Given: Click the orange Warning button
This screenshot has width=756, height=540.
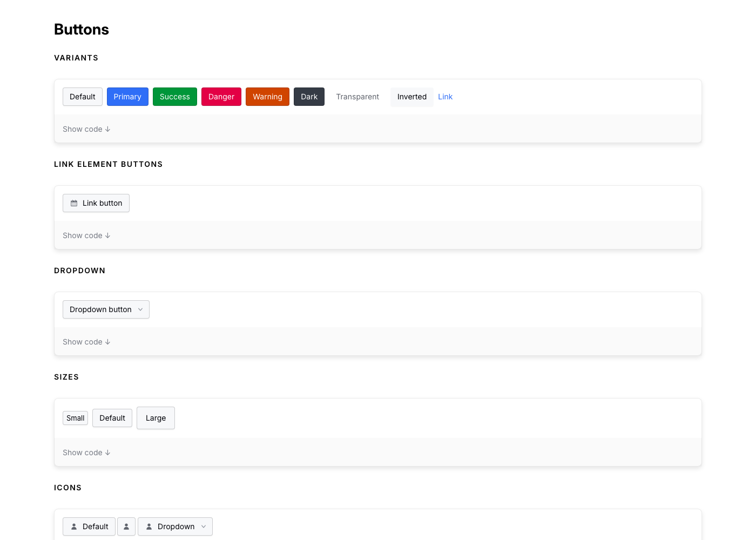Looking at the screenshot, I should tap(267, 97).
